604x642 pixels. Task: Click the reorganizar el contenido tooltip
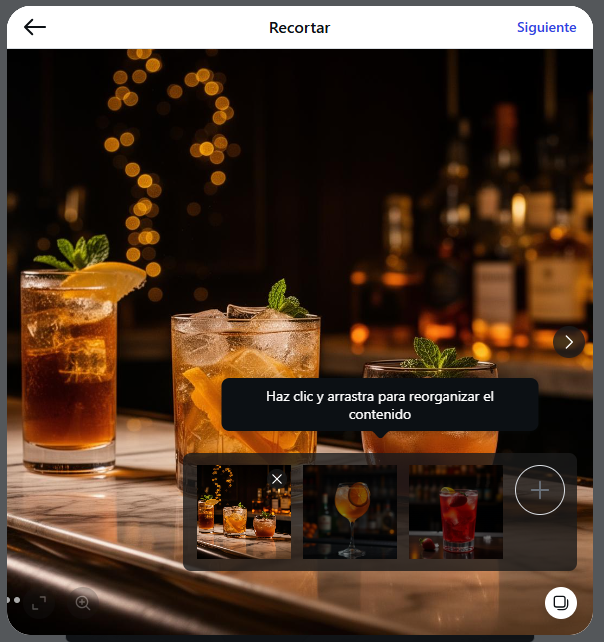[x=380, y=405]
